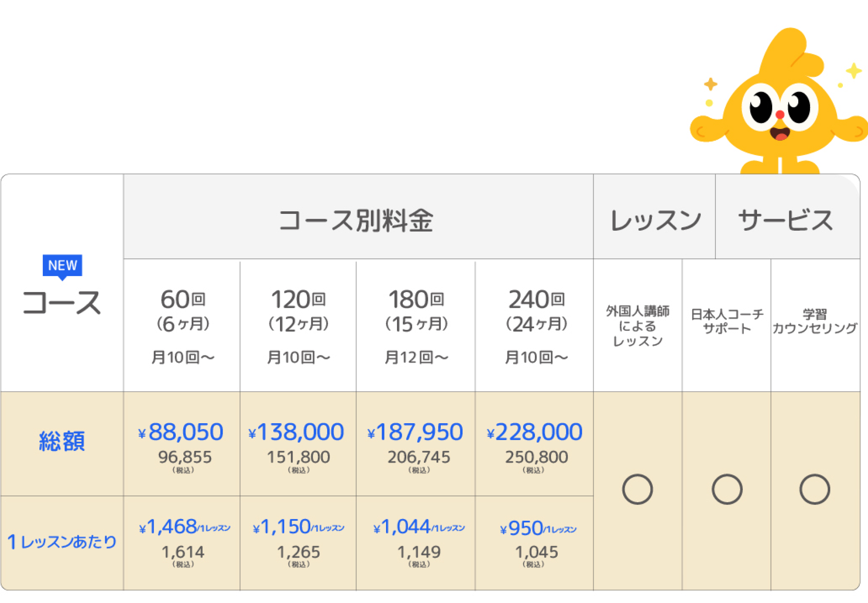Click the 総額 row label
The width and height of the screenshot is (868, 603).
62,441
